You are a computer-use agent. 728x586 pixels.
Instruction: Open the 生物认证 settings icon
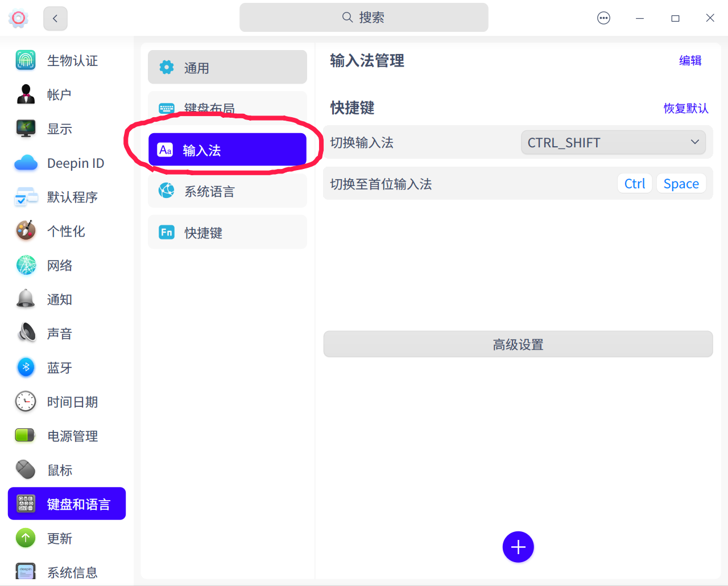point(26,60)
